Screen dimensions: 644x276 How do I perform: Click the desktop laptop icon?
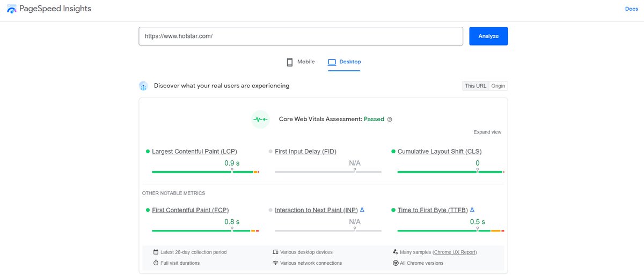[x=332, y=62]
